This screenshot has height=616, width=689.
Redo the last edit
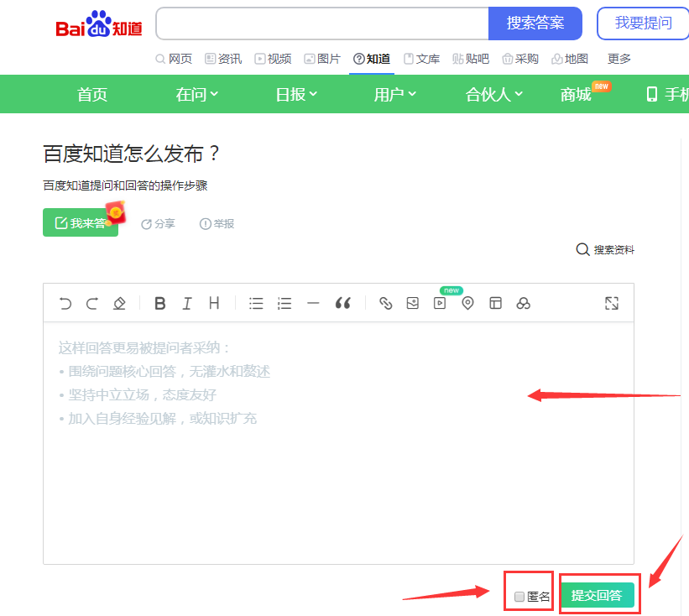(92, 303)
